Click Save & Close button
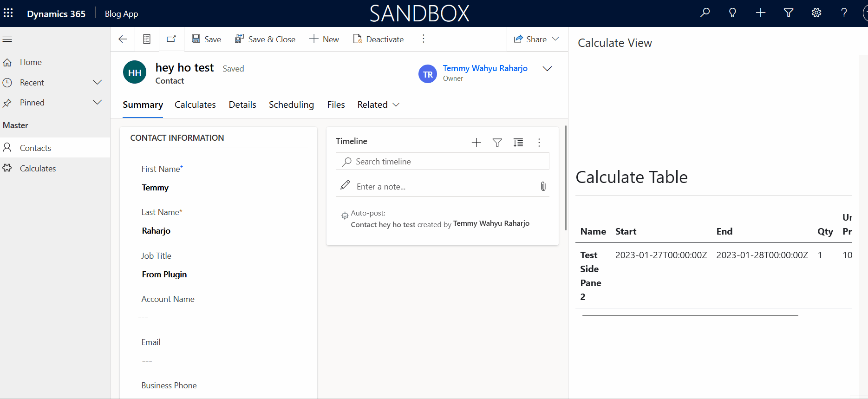Screen dimensions: 868x399 pyautogui.click(x=265, y=39)
